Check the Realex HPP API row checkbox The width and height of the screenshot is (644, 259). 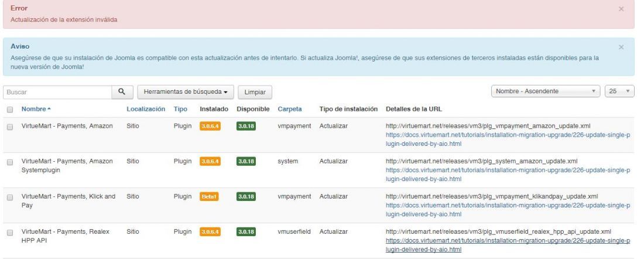point(10,233)
